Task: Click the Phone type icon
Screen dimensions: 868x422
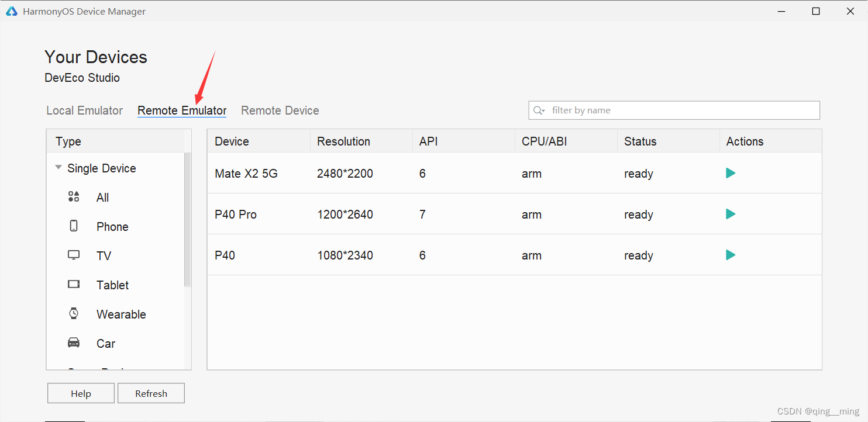Action: [x=74, y=226]
